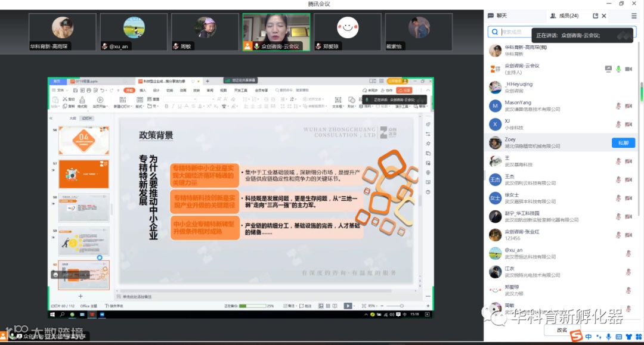The height and width of the screenshot is (345, 644).
Task: Click the undo arrow in quick toolbar
Action: (x=103, y=90)
